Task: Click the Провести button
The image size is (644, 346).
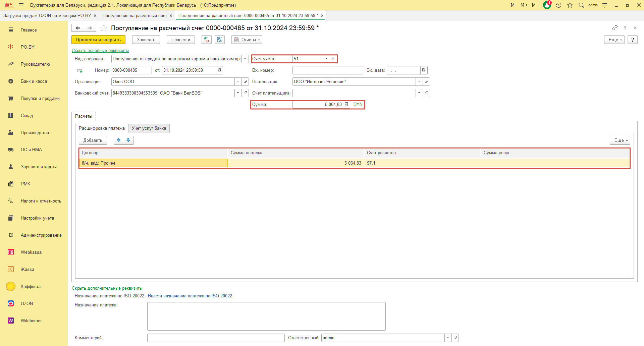Action: click(181, 40)
